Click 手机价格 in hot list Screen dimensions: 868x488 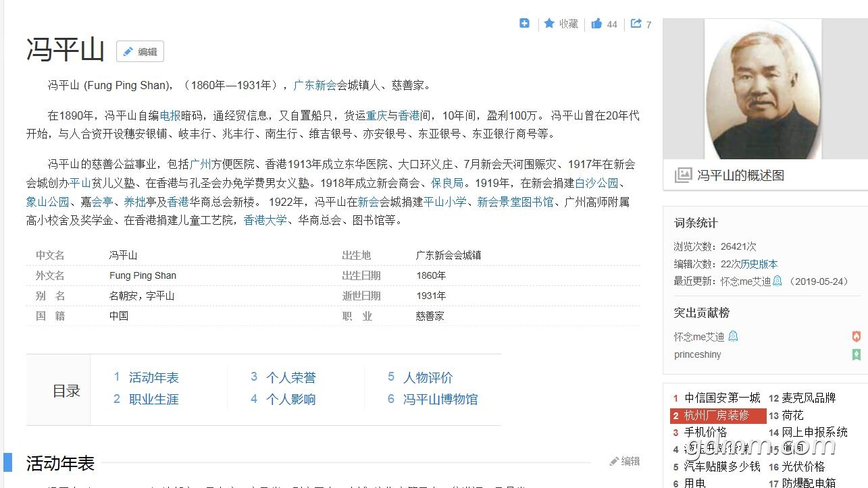click(x=706, y=432)
